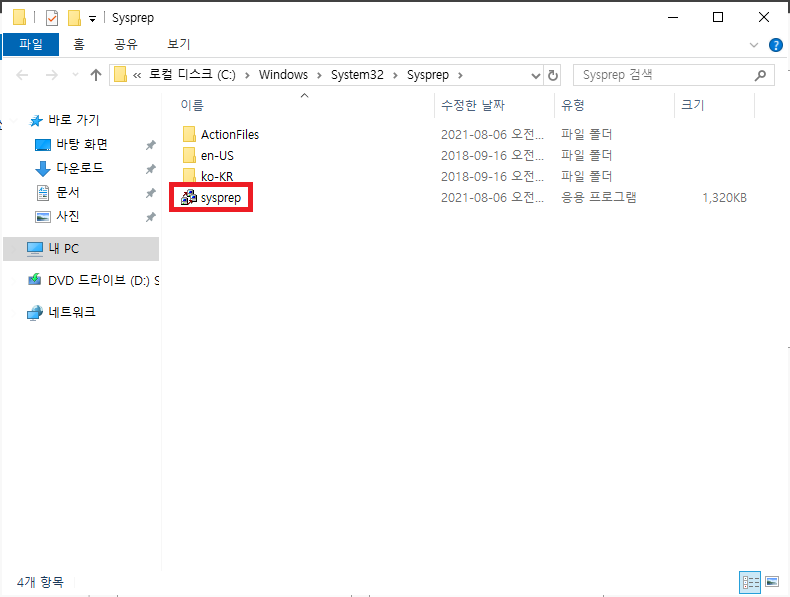Expand the chevron after System32 in the path
790x597 pixels.
point(396,76)
